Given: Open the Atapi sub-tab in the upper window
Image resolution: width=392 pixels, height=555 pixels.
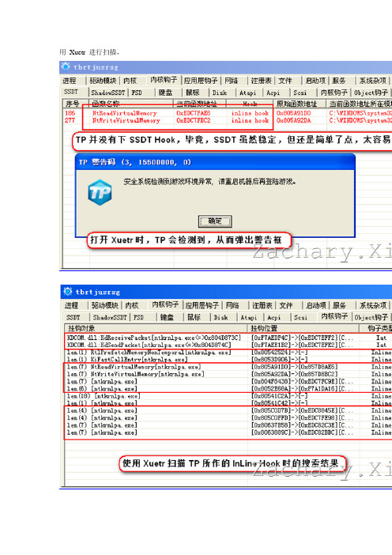Looking at the screenshot, I should point(247,92).
